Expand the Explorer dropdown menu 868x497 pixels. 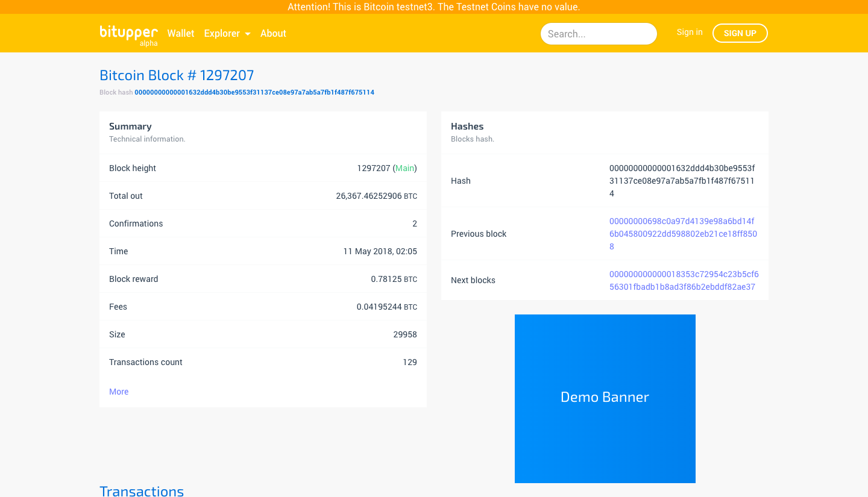227,34
